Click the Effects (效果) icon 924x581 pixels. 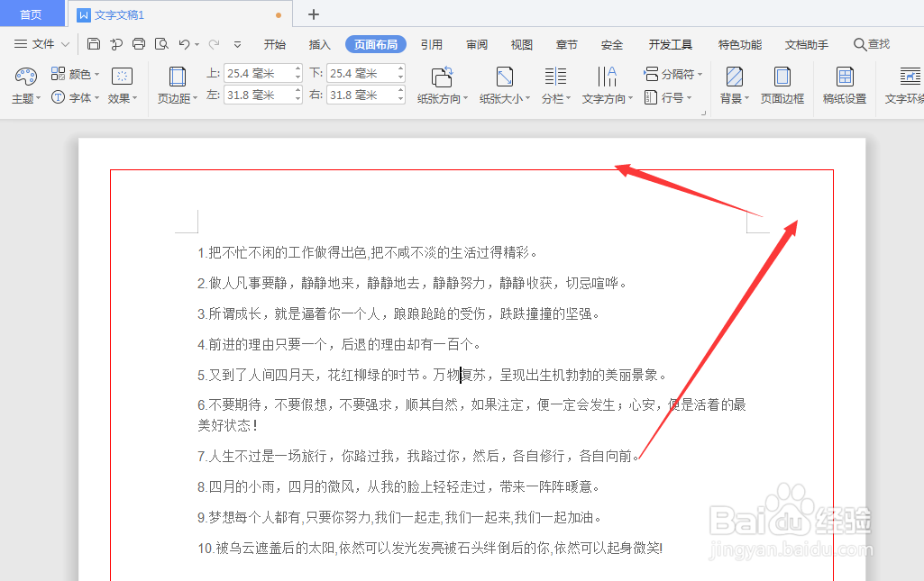[122, 76]
